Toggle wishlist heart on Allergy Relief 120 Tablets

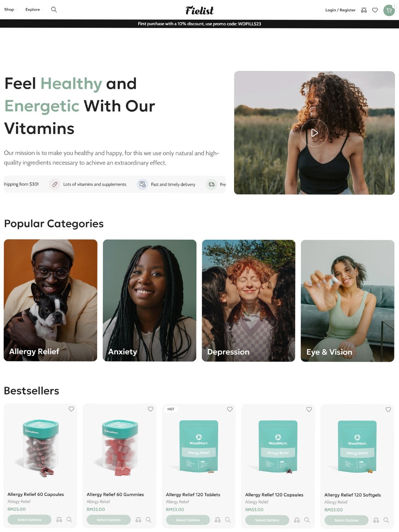(x=230, y=409)
